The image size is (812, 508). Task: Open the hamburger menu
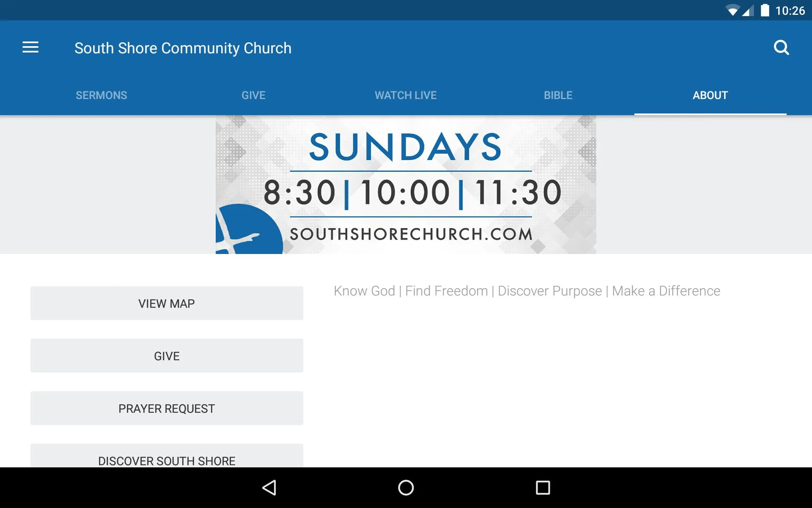(30, 48)
